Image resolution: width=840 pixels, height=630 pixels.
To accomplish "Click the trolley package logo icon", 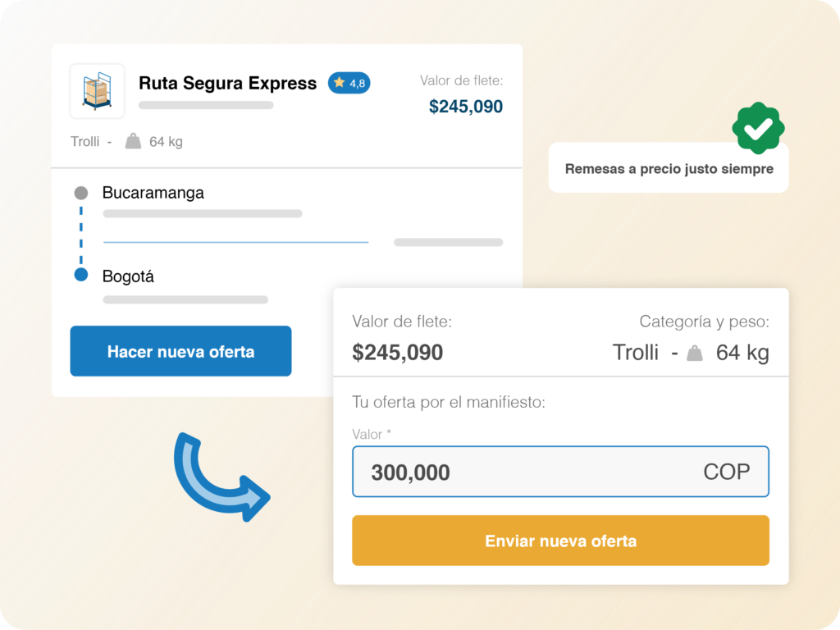I will [97, 91].
